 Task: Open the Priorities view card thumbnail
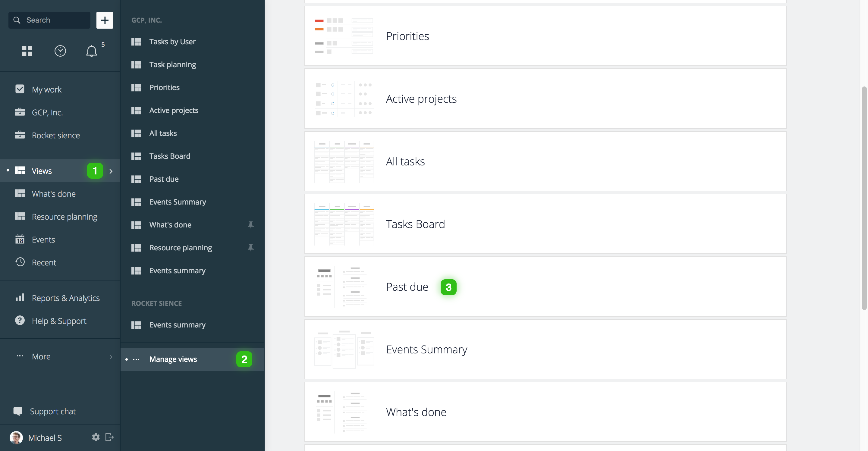344,36
